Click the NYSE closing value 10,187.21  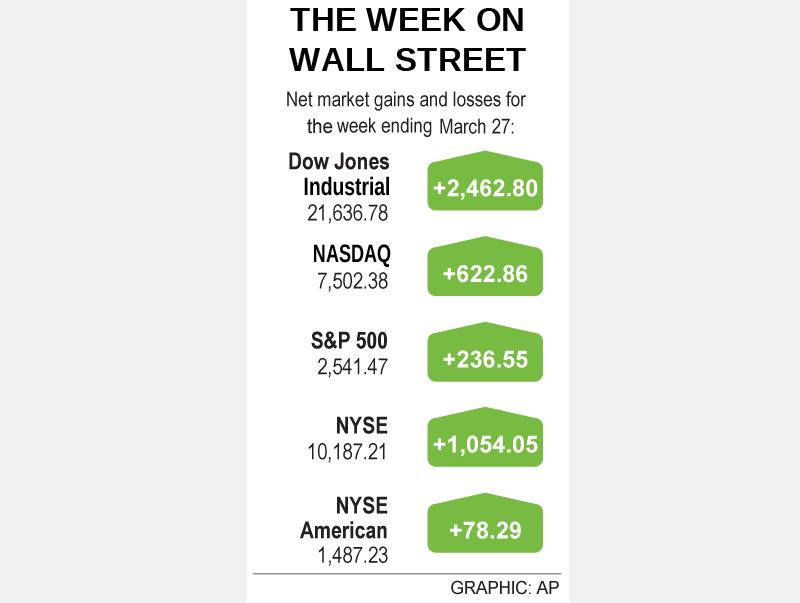[347, 454]
